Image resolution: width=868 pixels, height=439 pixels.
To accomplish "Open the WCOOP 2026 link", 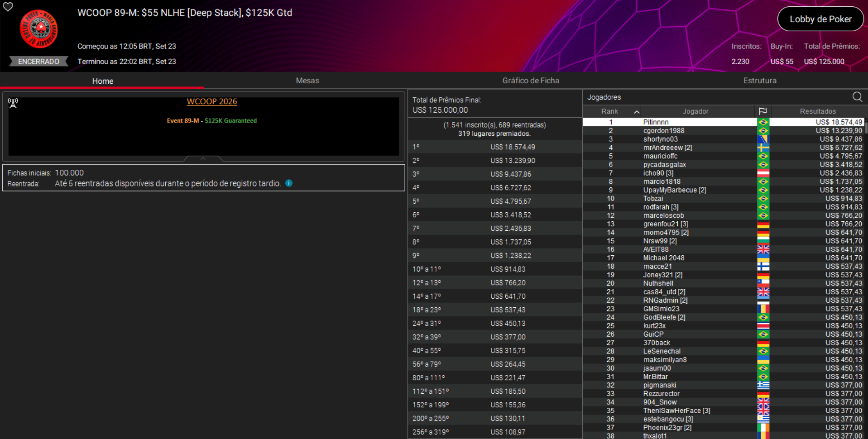I will tap(212, 101).
